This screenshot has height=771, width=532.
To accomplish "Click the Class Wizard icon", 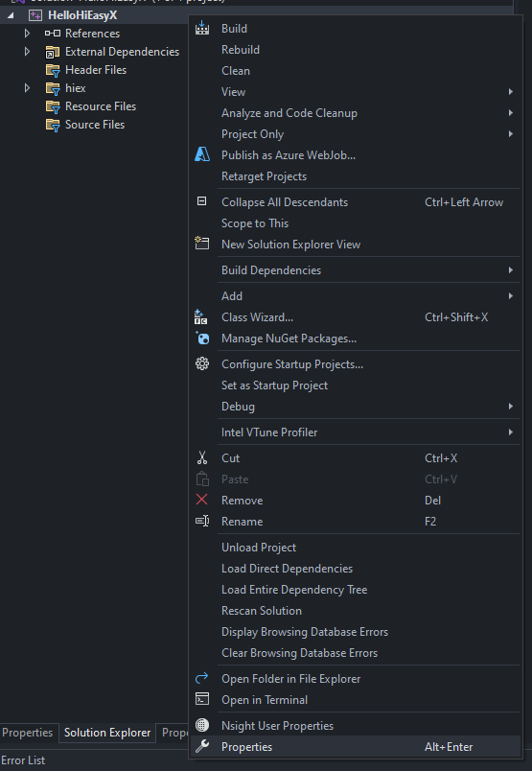I will [x=201, y=317].
